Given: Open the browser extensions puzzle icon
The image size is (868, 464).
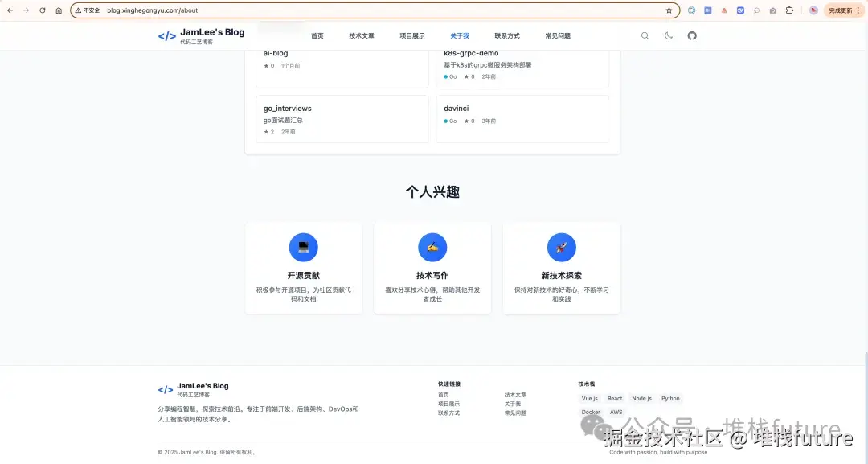Looking at the screenshot, I should 790,10.
